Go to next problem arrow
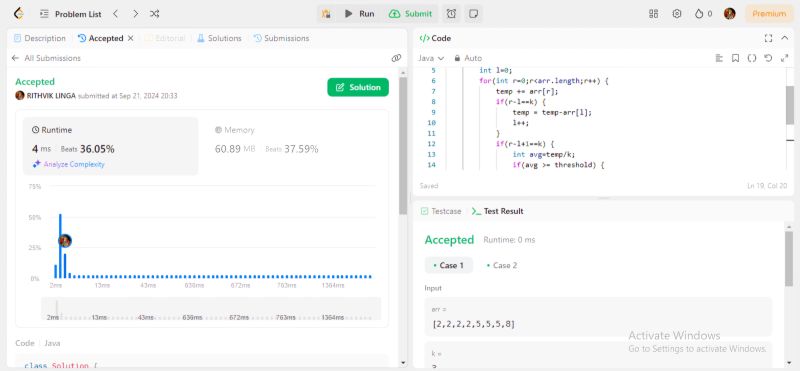800x371 pixels. 135,14
